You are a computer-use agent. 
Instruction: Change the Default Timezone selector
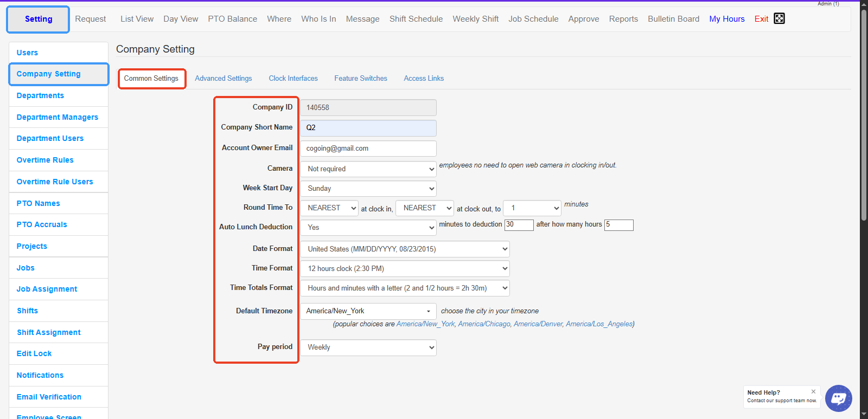tap(368, 311)
